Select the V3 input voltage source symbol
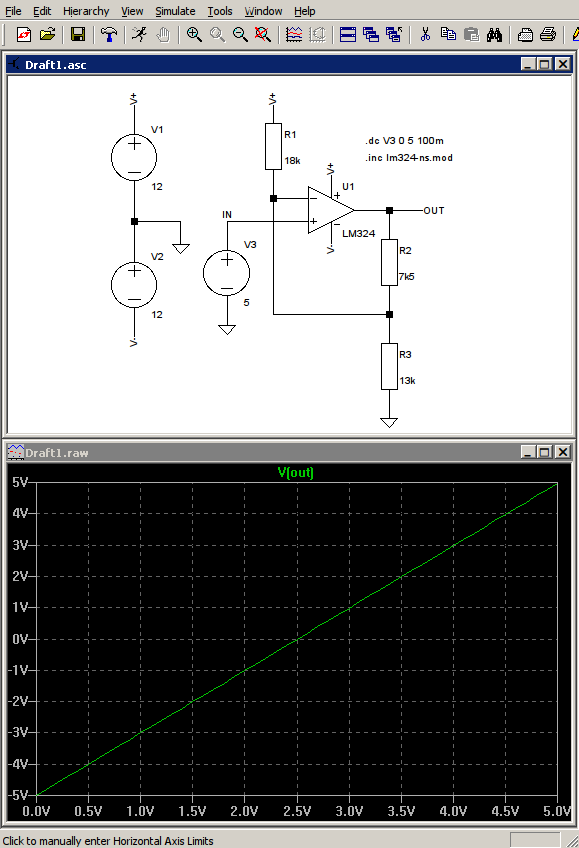The width and height of the screenshot is (579, 848). [227, 273]
